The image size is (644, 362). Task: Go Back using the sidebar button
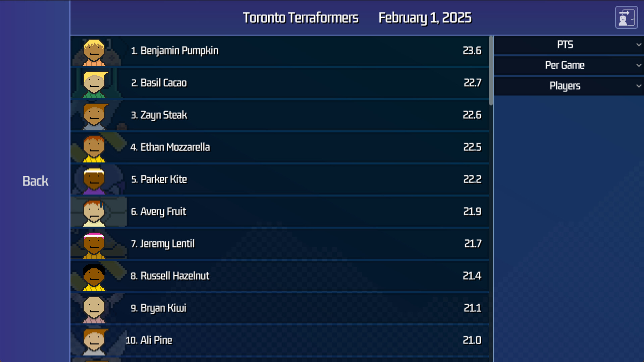(35, 181)
